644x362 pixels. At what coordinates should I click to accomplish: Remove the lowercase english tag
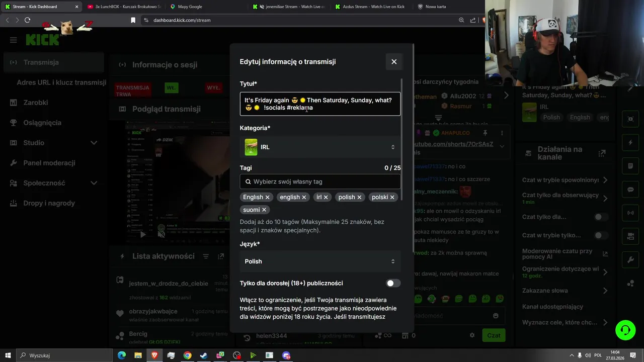point(304,197)
